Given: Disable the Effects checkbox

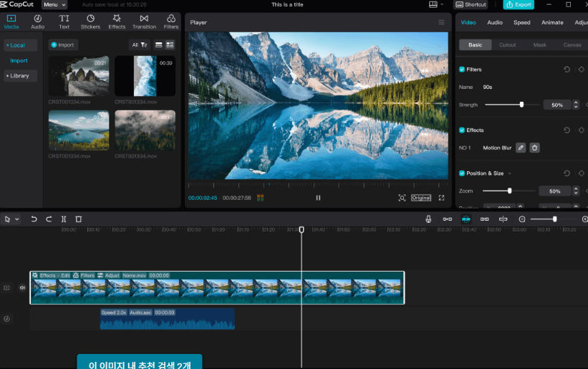Looking at the screenshot, I should 462,130.
